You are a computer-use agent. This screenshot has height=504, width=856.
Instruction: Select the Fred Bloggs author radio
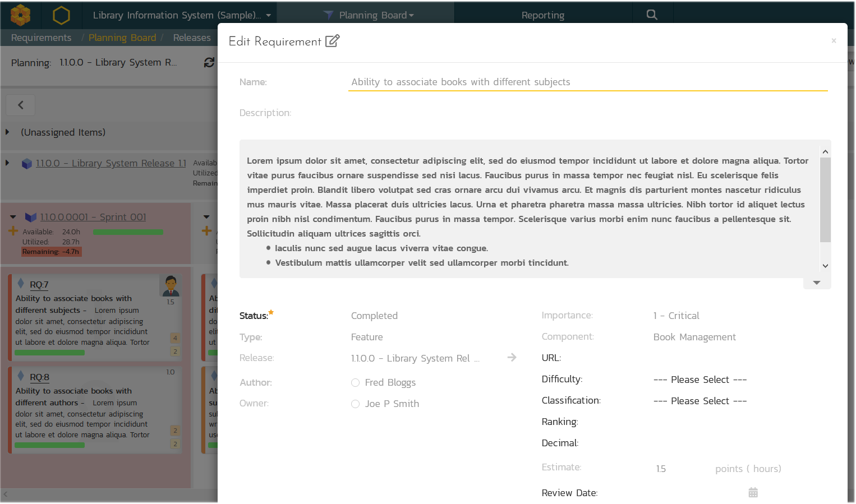pos(355,383)
